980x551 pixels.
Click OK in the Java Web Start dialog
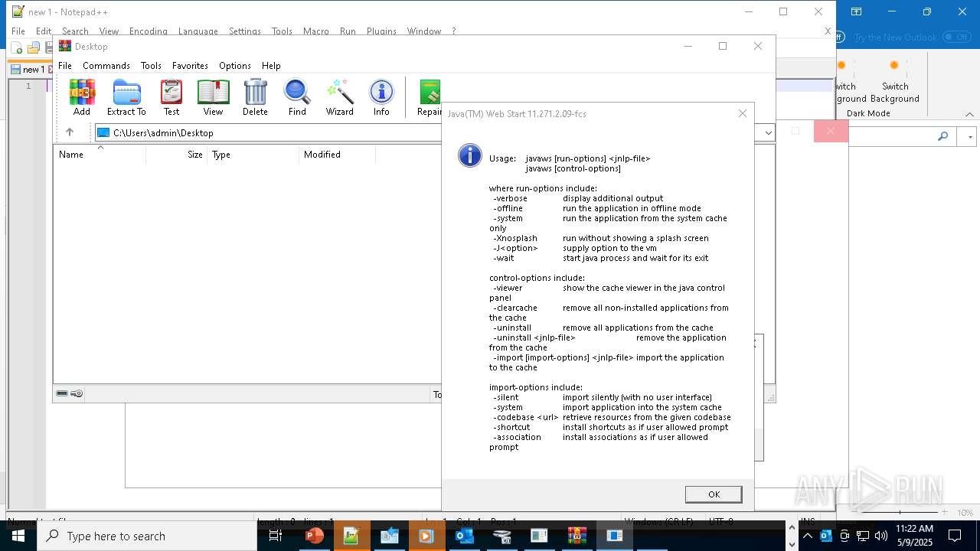(714, 494)
